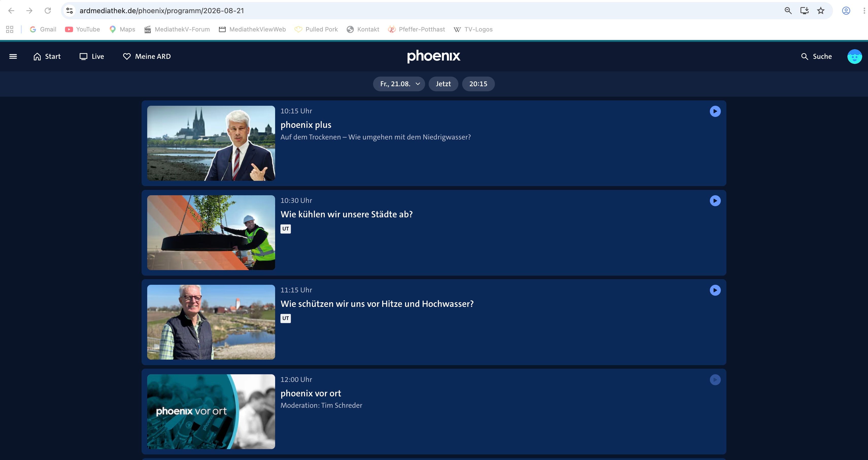Click the 12:00 Uhr phoenix vor ort play icon

click(715, 380)
